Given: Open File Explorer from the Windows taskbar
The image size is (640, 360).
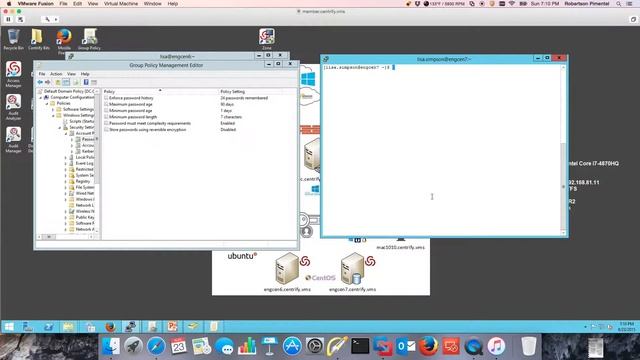Looking at the screenshot, I should pos(69,327).
